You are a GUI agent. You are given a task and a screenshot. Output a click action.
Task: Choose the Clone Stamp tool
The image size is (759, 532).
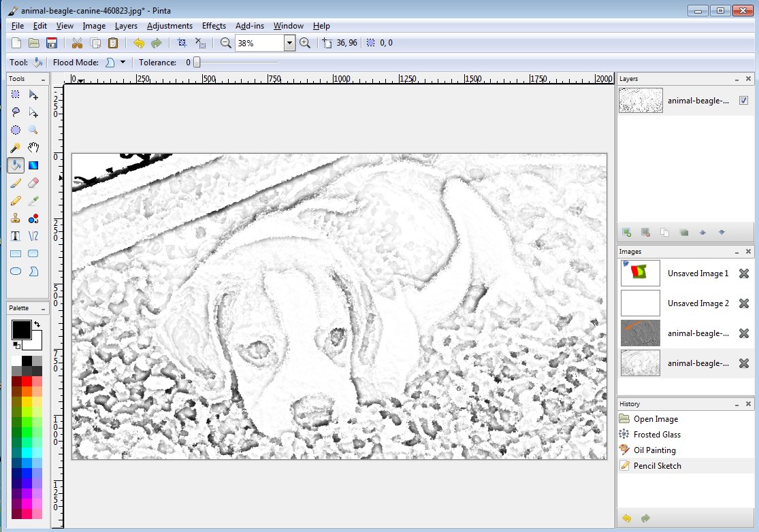15,218
